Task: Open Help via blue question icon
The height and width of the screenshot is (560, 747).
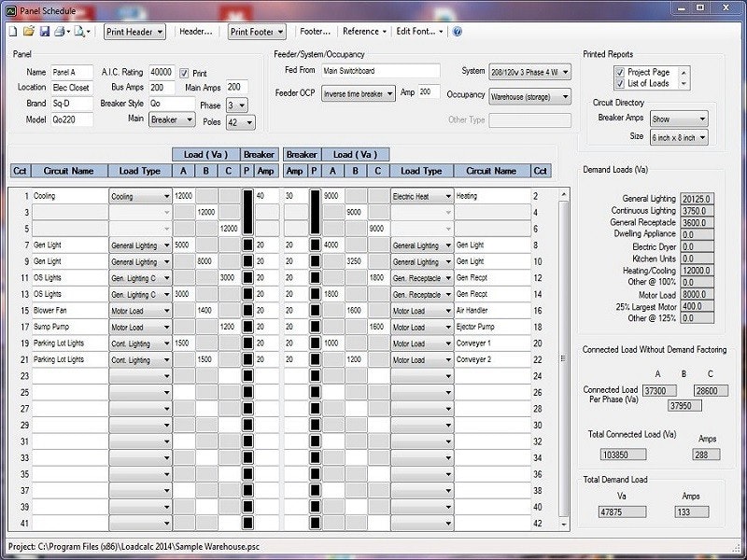Action: click(458, 31)
